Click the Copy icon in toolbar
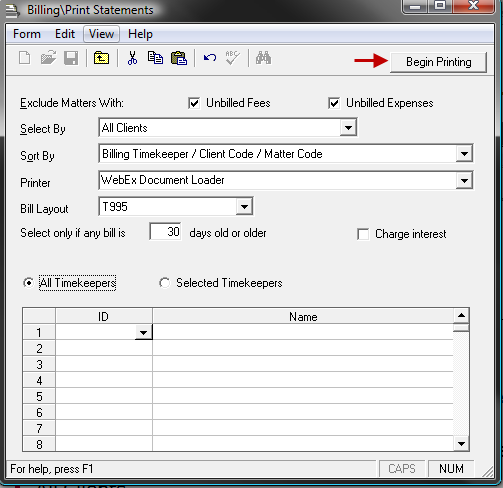This screenshot has height=488, width=503. (155, 58)
